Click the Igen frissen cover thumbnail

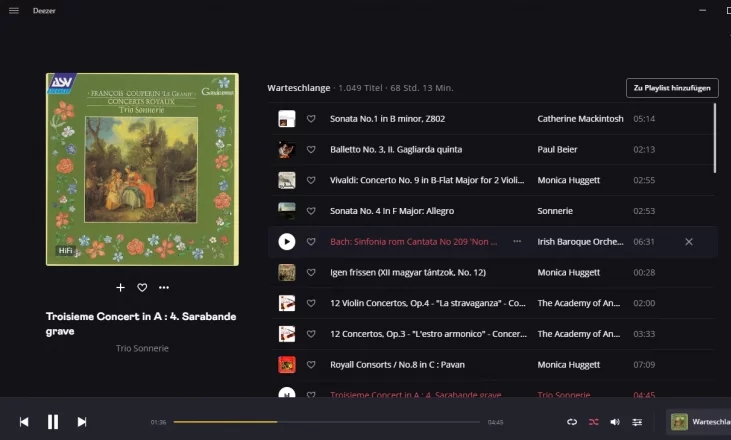tap(287, 273)
